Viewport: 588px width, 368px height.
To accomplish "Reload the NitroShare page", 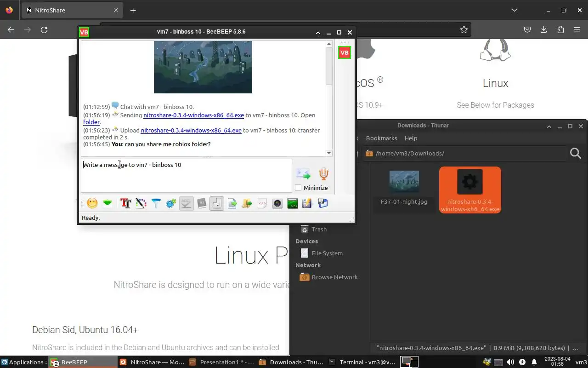I will coord(44,29).
